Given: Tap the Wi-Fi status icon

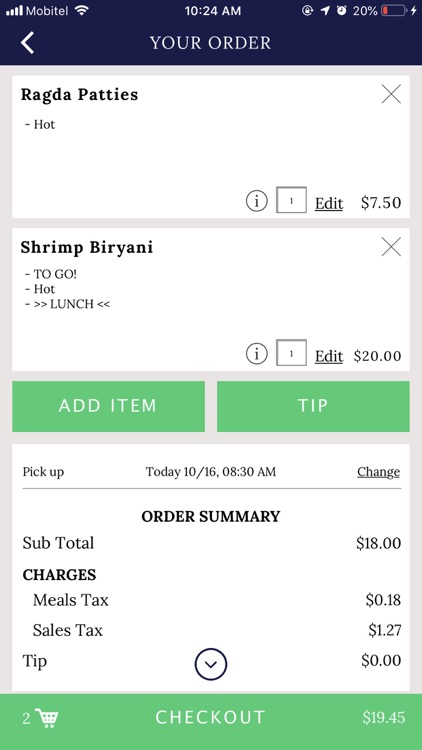Looking at the screenshot, I should click(82, 11).
